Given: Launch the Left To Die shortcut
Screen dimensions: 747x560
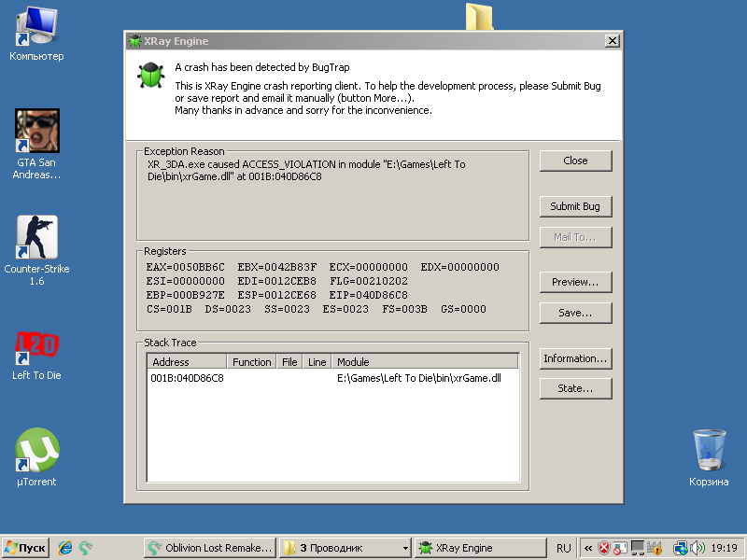Looking at the screenshot, I should (36, 345).
